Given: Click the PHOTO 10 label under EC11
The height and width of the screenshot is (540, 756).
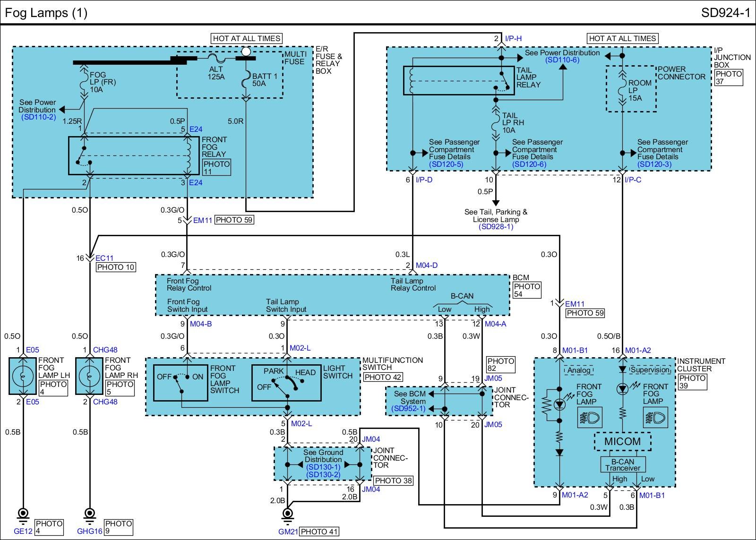Looking at the screenshot, I should (116, 267).
